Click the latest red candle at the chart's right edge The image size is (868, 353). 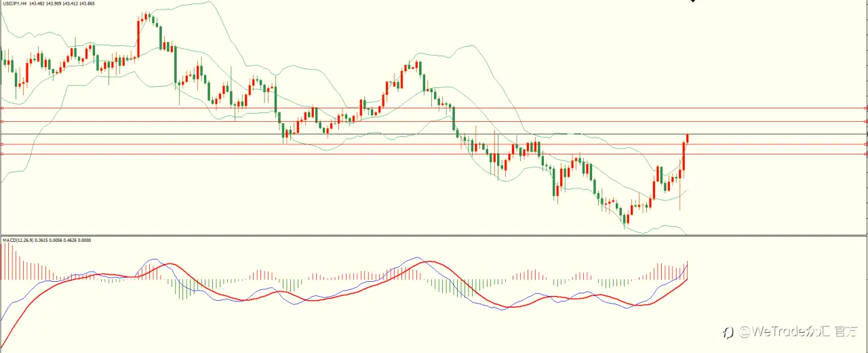tap(688, 138)
